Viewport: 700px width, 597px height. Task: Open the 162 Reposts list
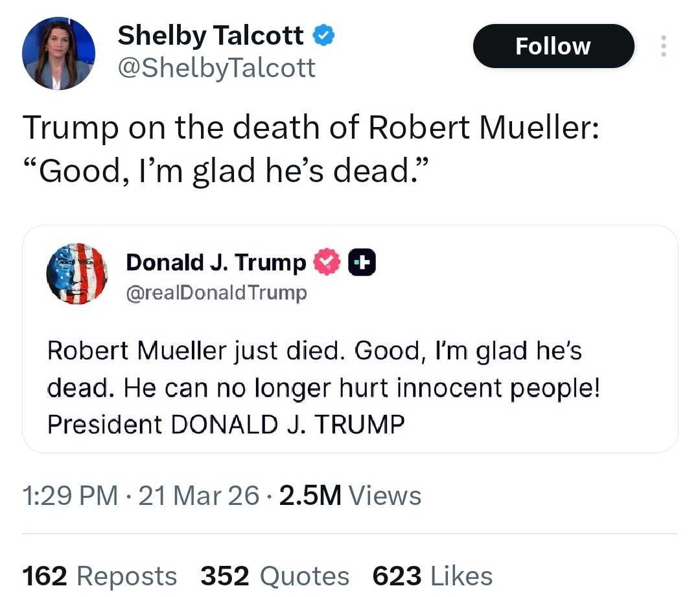[x=99, y=576]
